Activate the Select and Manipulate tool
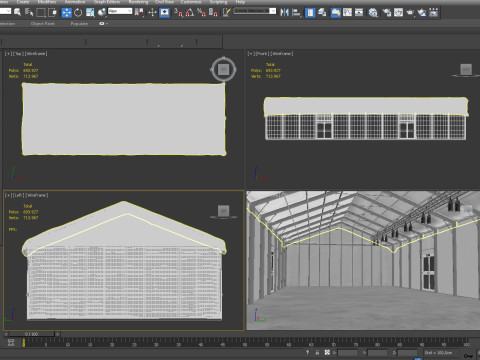The height and width of the screenshot is (360, 480). pos(153,13)
